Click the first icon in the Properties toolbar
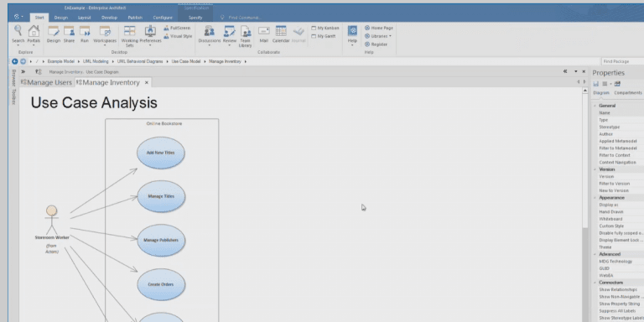 pos(596,84)
